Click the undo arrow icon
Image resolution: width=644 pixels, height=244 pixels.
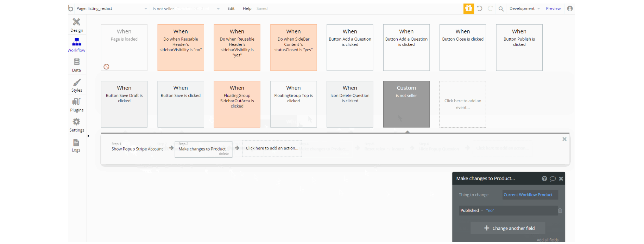tap(480, 8)
